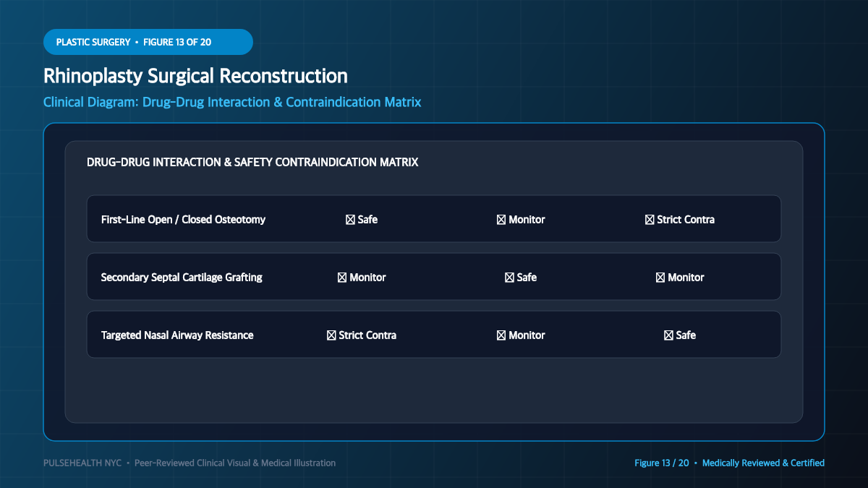The width and height of the screenshot is (868, 488).
Task: Select Strict Contra checkbox in First-Line Osteotomy row
Action: click(x=650, y=220)
